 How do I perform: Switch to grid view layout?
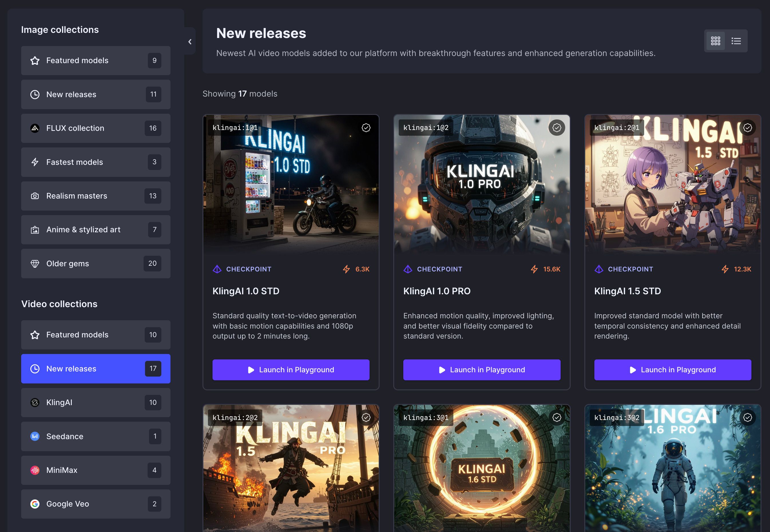click(x=715, y=41)
